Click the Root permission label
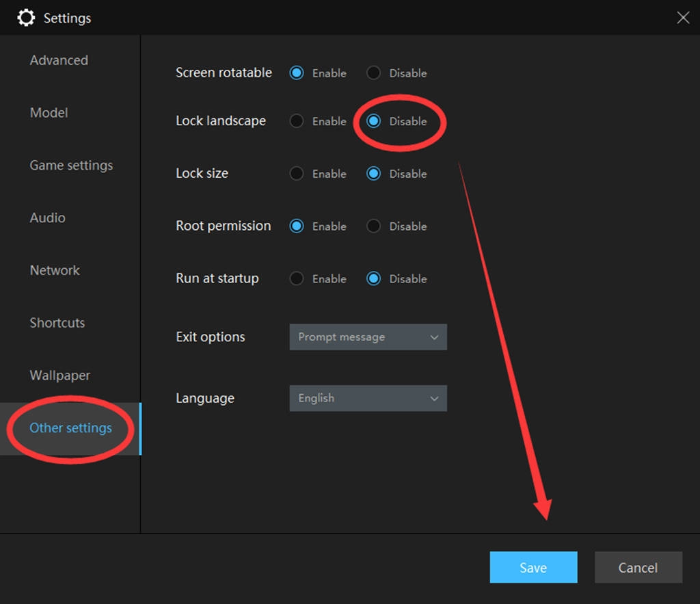This screenshot has width=700, height=604. point(224,226)
